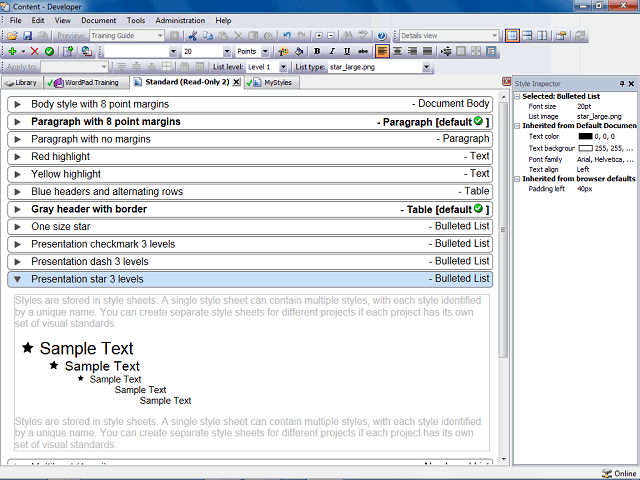The image size is (640, 480).
Task: Pin the Style Inspector panel
Action: point(622,84)
